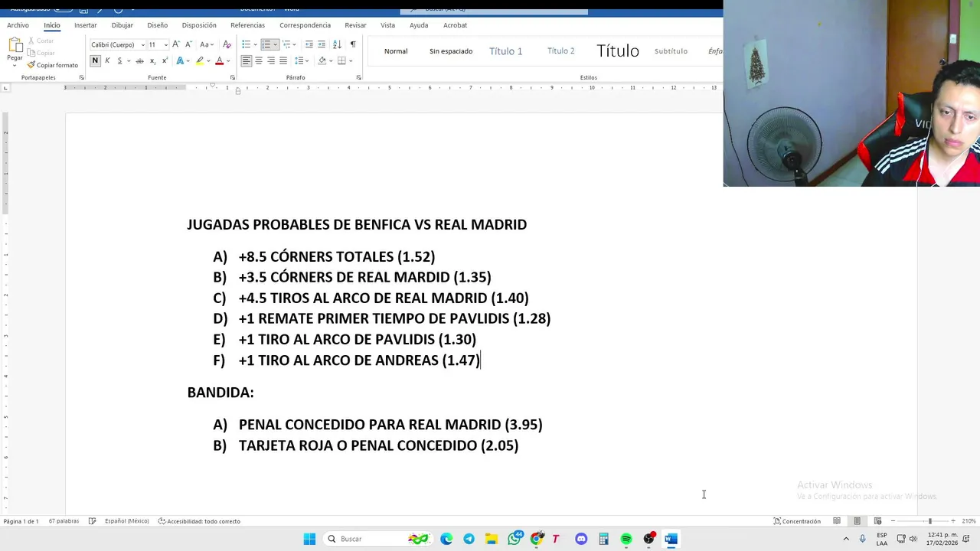The width and height of the screenshot is (980, 551).
Task: Open Párrafo dialog launcher
Action: click(x=358, y=77)
